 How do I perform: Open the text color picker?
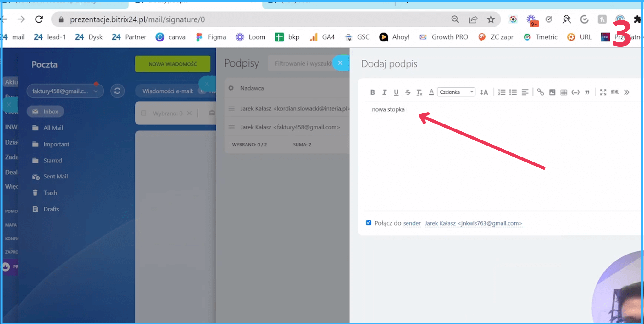431,92
